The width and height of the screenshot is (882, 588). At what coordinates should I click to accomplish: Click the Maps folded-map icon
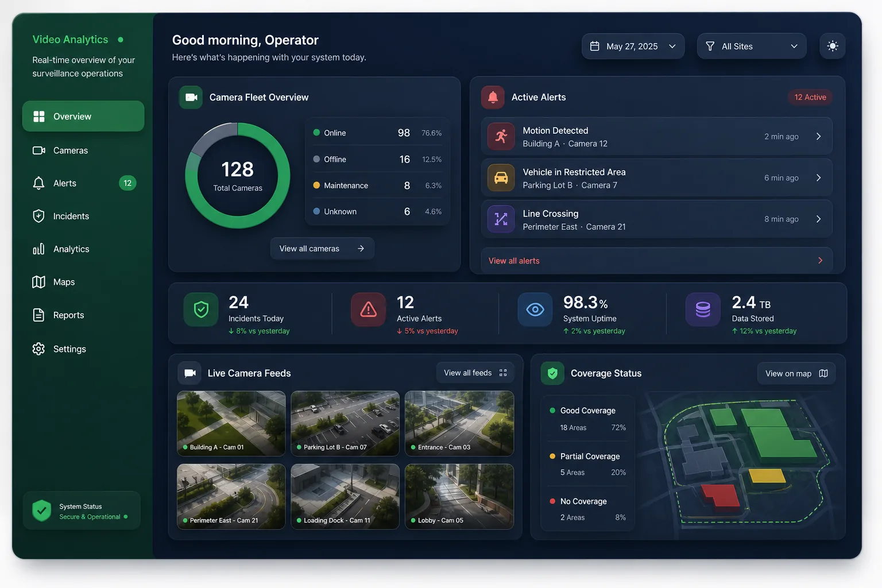tap(38, 282)
